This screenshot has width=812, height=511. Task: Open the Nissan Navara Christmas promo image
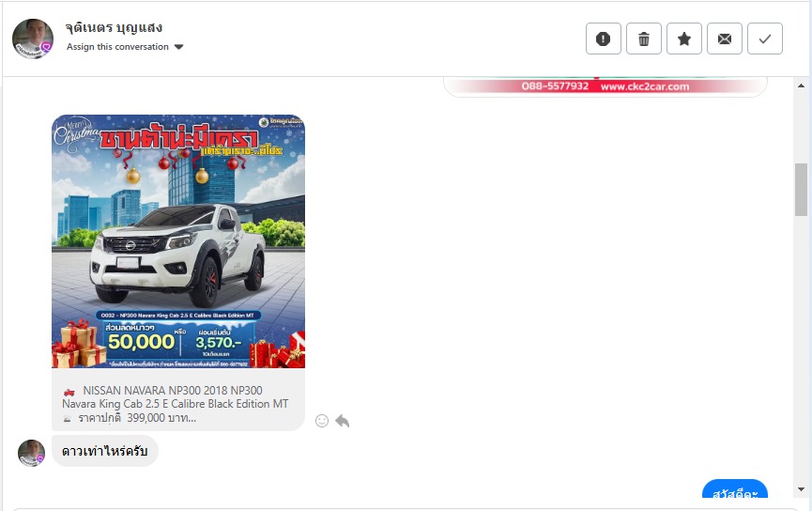click(x=178, y=241)
